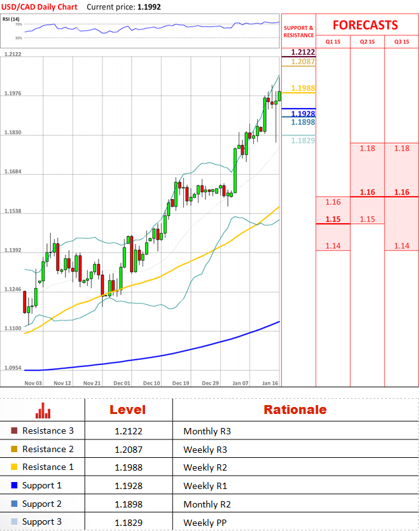Viewport: 420px width, 531px height.
Task: Click the bold 1.16 value in Q2 15 column
Action: click(x=367, y=192)
